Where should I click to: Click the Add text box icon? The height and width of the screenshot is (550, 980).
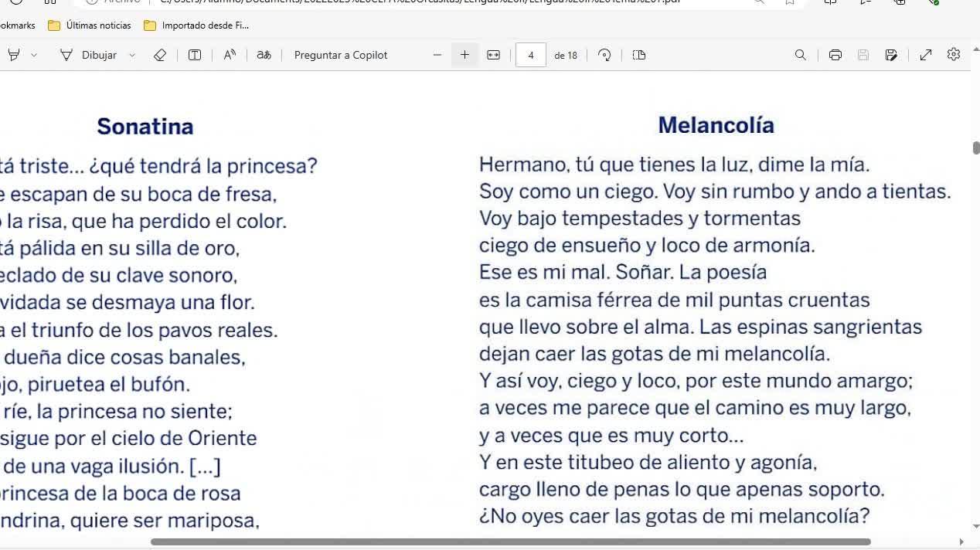coord(195,55)
